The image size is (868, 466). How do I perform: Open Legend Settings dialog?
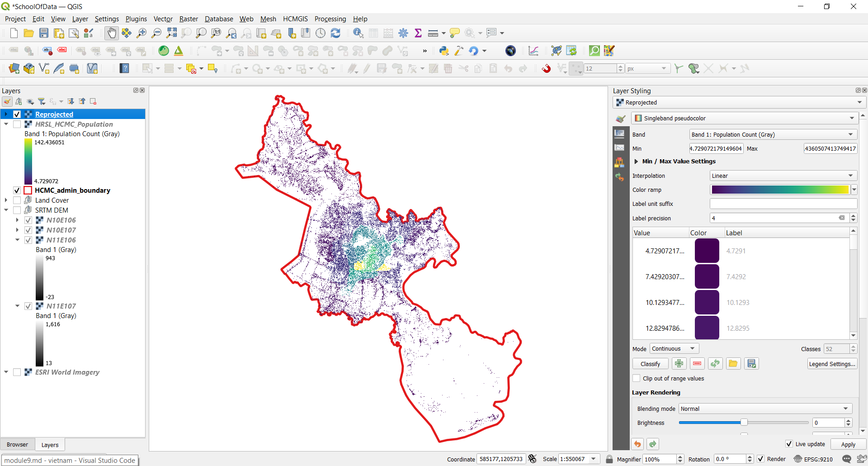click(x=832, y=364)
